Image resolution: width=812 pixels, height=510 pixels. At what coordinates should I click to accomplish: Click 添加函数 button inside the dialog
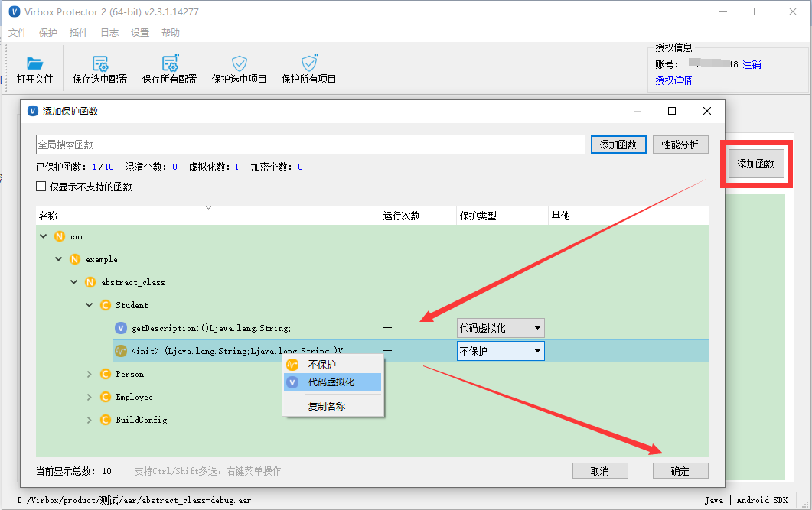point(618,145)
